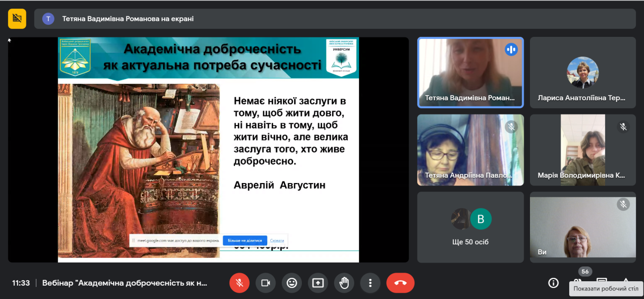The image size is (644, 299).
Task: Toggle the camera button
Action: pyautogui.click(x=265, y=283)
